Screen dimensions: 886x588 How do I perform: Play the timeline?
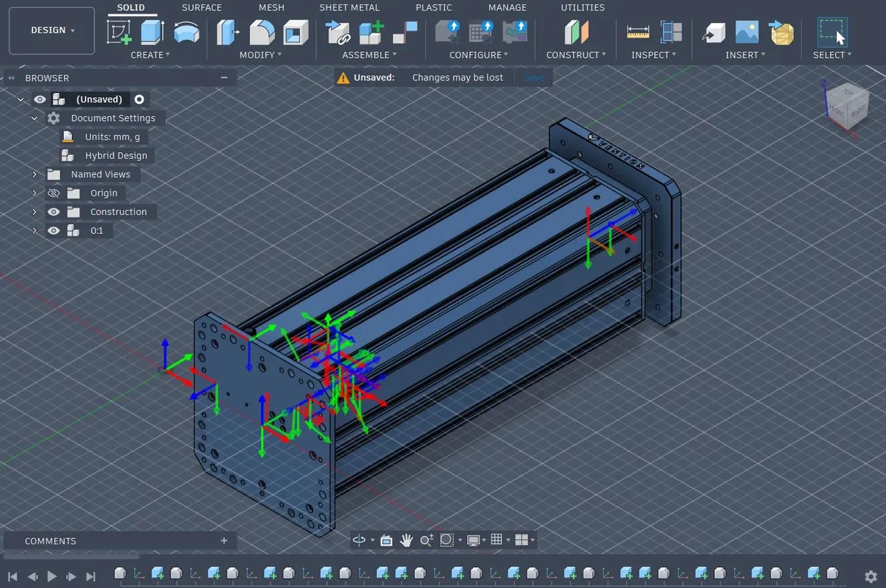52,576
